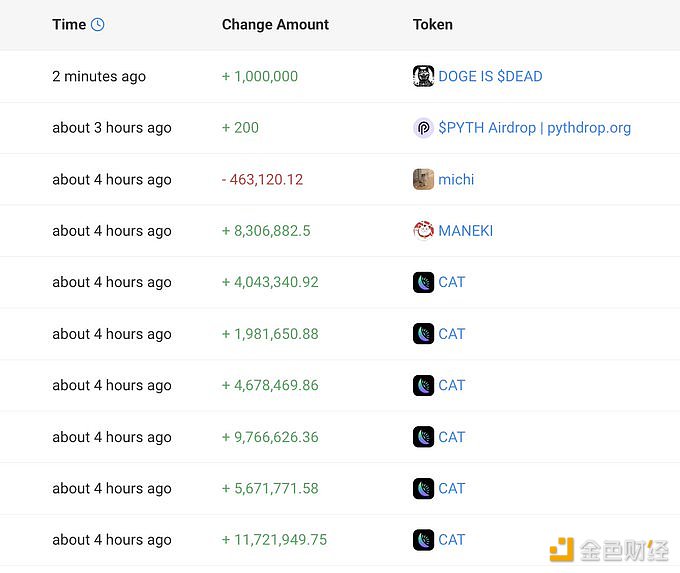Click the DOGE IS $DEAD token icon
This screenshot has height=573, width=680.
[x=423, y=76]
